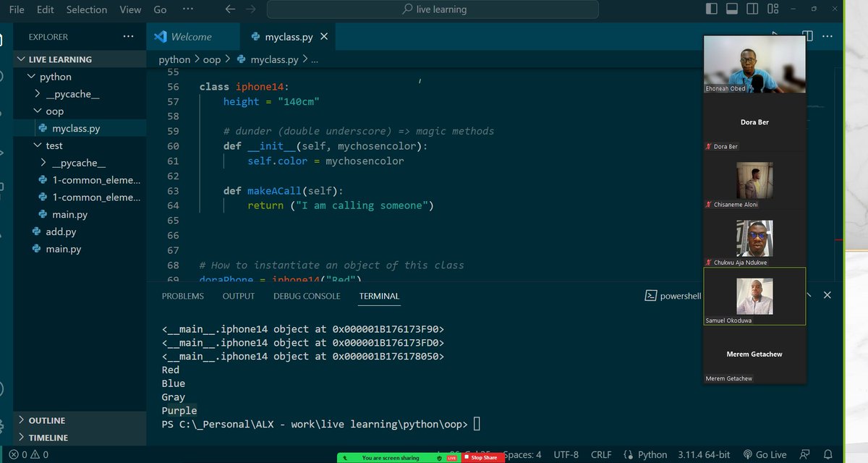This screenshot has height=463, width=868.
Task: Change the UTF-8 encoding in status bar
Action: click(566, 454)
